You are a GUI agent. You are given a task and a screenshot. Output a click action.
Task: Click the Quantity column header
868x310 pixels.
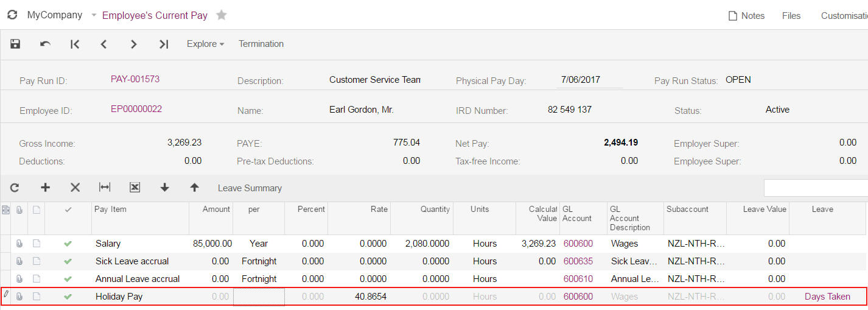422,218
